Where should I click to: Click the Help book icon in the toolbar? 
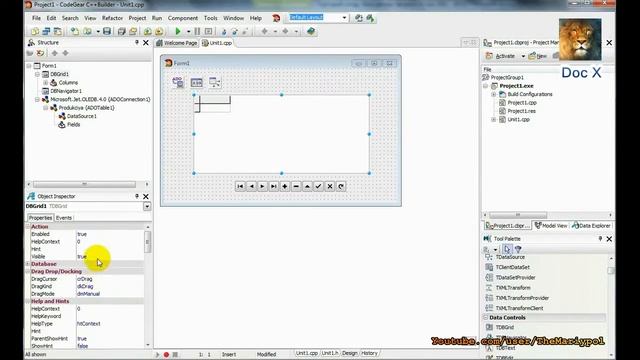point(311,31)
